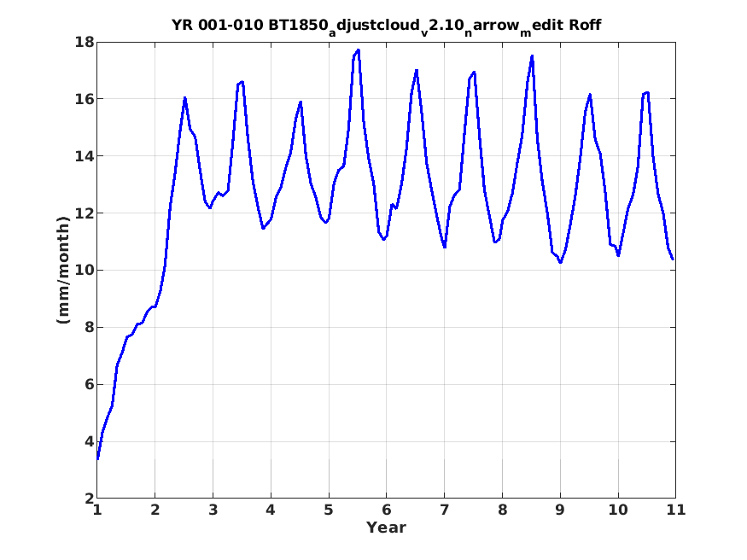The image size is (747, 560).
Task: Click the y-axis tick label "16"
Action: point(85,99)
